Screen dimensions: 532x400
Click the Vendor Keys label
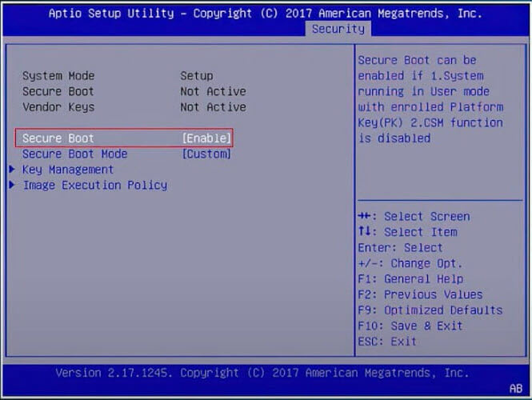58,107
